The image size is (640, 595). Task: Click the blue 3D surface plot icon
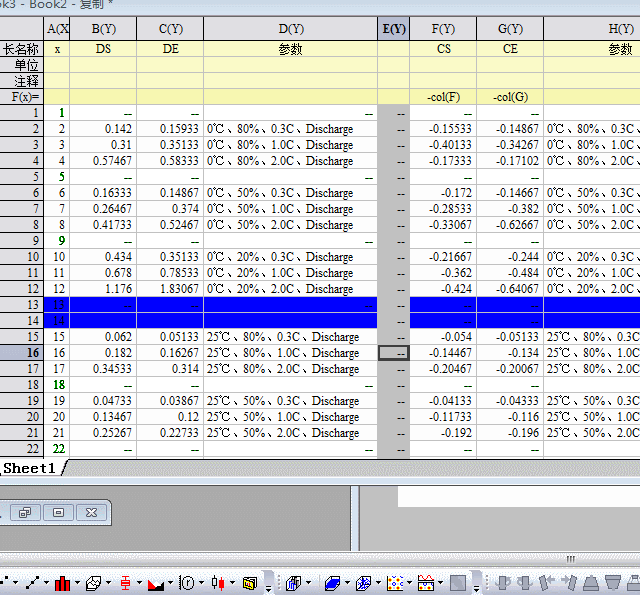[x=332, y=582]
